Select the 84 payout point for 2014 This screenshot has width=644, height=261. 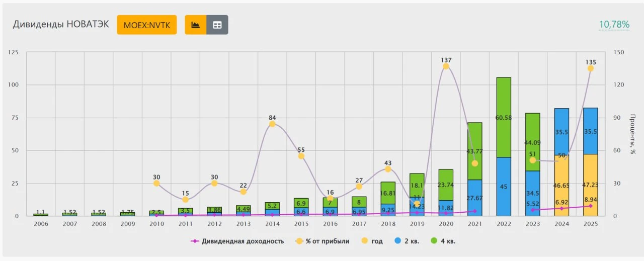coord(272,124)
